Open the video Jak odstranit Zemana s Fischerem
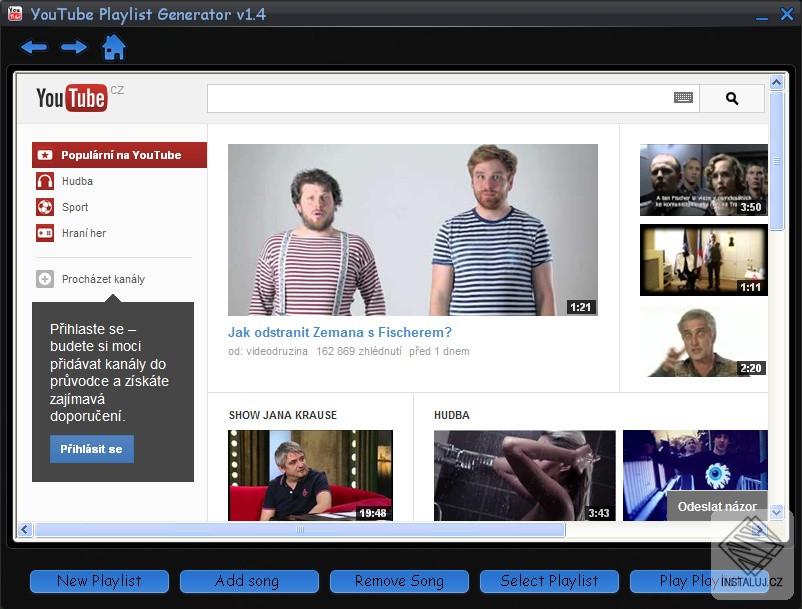This screenshot has width=802, height=609. click(340, 332)
